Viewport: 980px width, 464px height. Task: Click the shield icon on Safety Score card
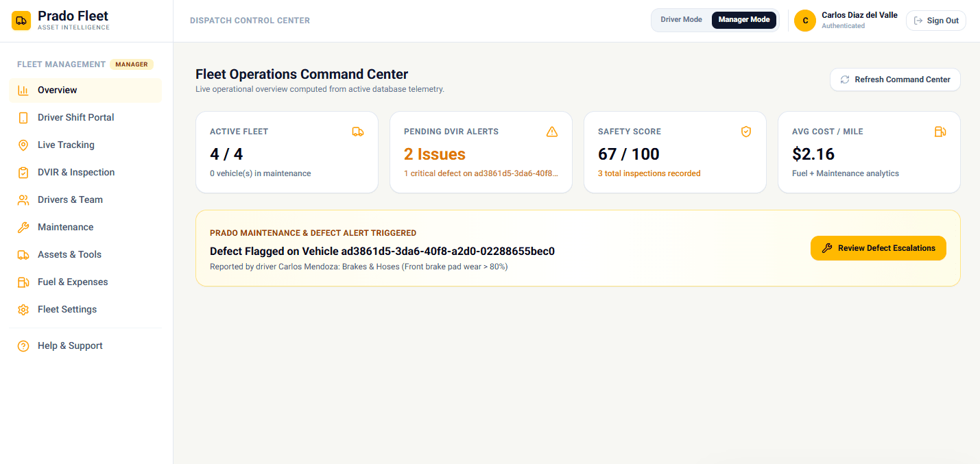point(746,132)
